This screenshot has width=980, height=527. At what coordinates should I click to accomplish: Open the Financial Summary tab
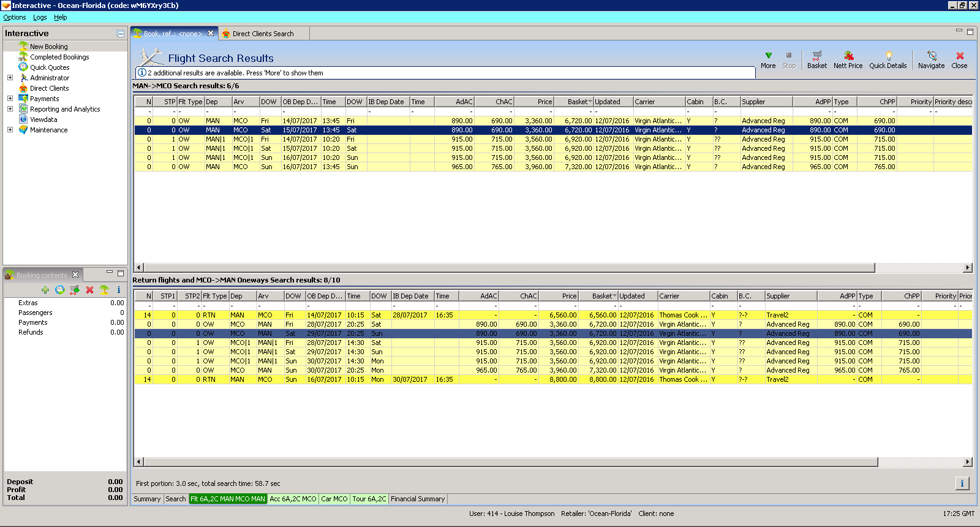pos(418,499)
